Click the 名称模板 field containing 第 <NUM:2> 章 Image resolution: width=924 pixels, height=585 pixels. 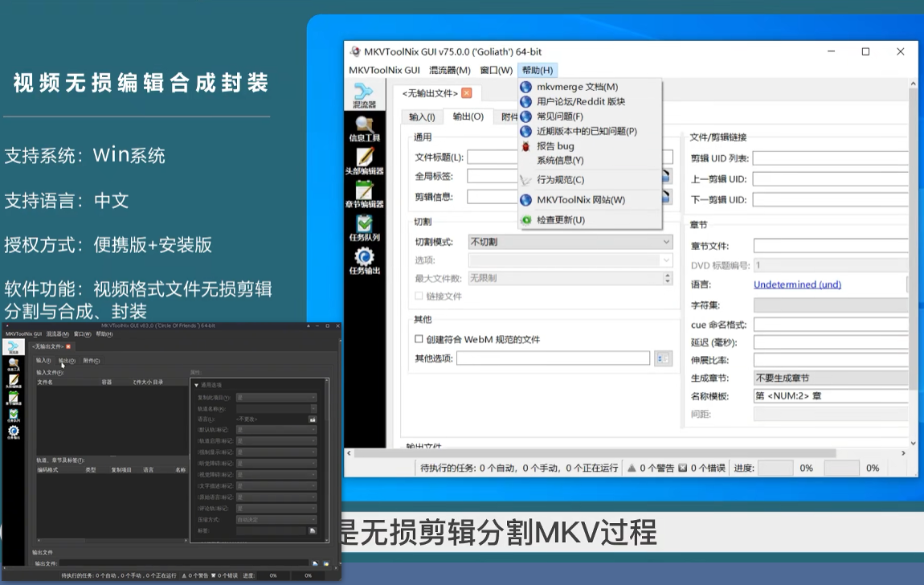pyautogui.click(x=831, y=396)
